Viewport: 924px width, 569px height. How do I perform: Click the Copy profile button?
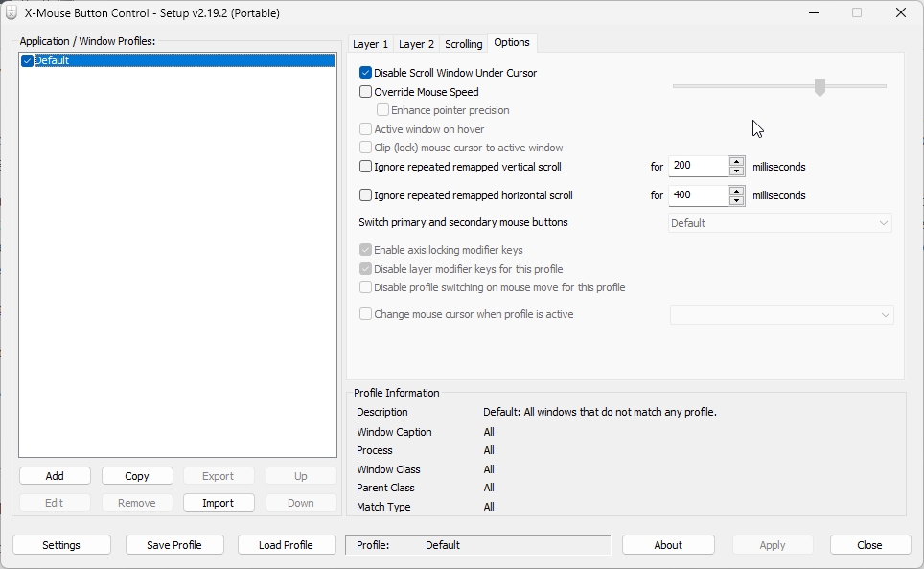(137, 476)
